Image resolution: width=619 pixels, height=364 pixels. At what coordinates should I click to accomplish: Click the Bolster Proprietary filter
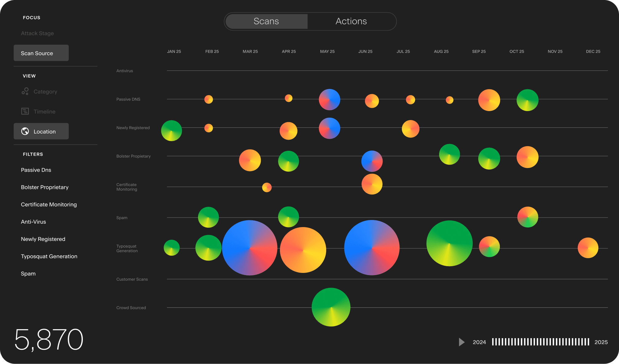point(45,187)
